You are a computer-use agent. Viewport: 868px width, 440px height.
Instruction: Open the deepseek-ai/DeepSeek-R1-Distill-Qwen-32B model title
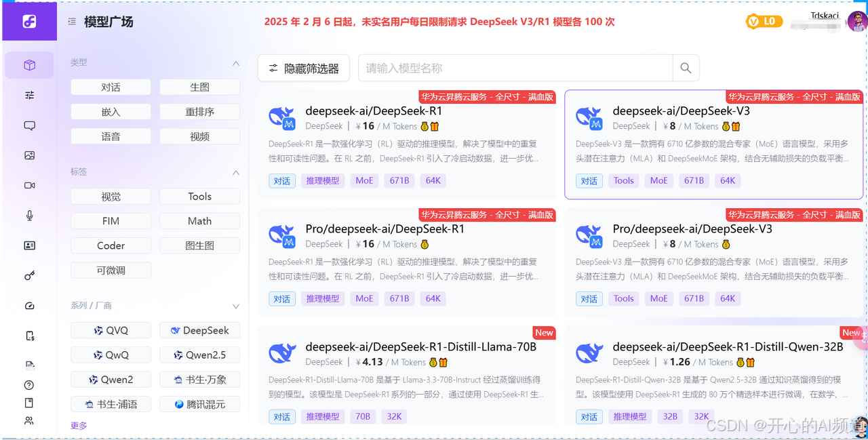click(x=728, y=346)
